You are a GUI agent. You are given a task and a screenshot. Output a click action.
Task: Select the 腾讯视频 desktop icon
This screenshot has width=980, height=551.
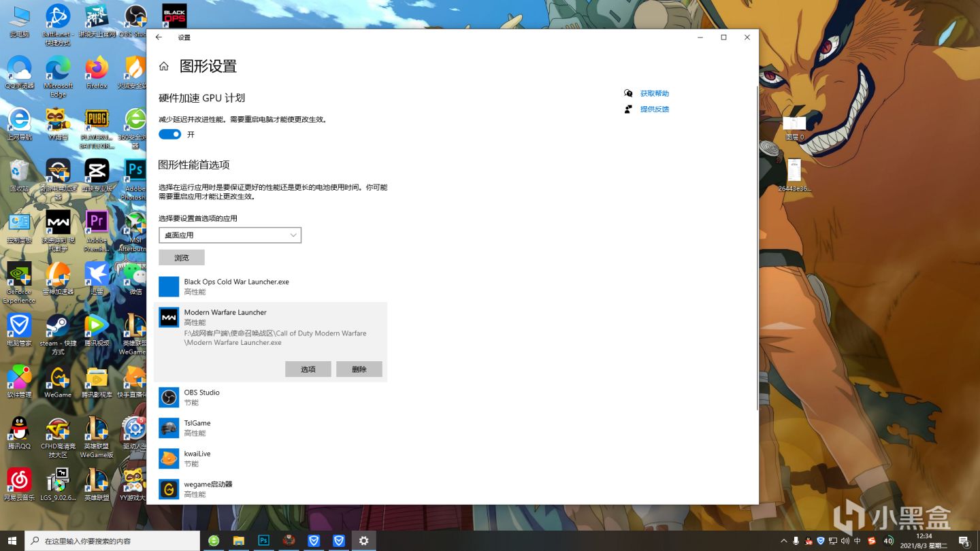(97, 331)
